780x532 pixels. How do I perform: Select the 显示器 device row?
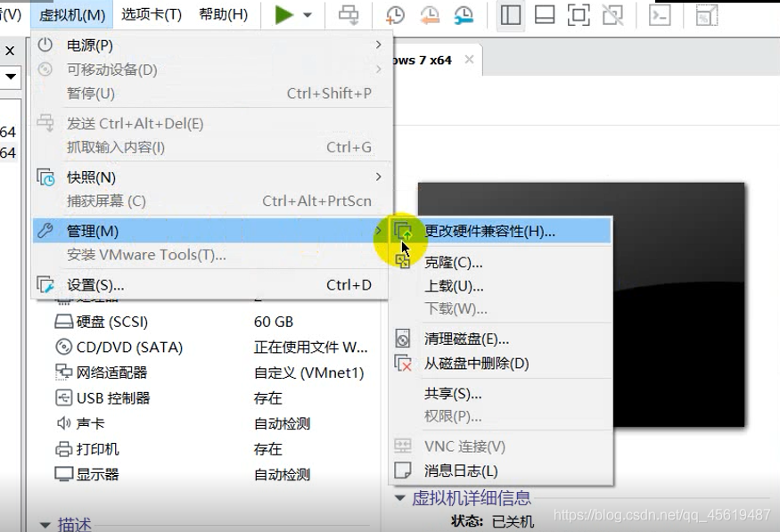tap(212, 474)
